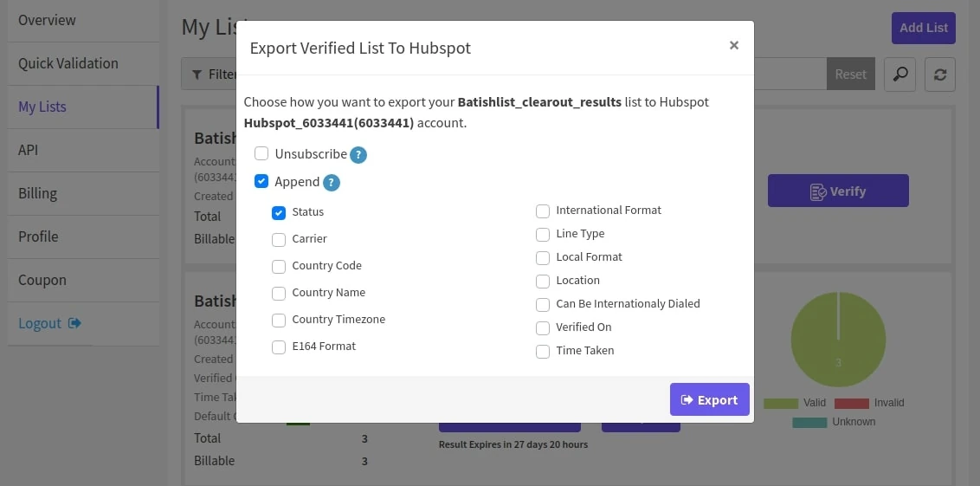Select the Location checkbox
The image size is (980, 486).
pyautogui.click(x=543, y=282)
